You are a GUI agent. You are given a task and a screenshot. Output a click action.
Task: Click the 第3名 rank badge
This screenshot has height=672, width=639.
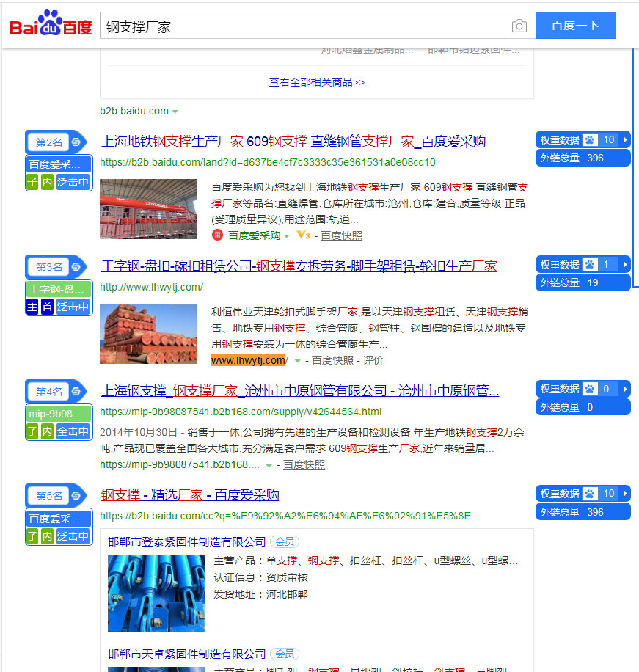point(49,267)
